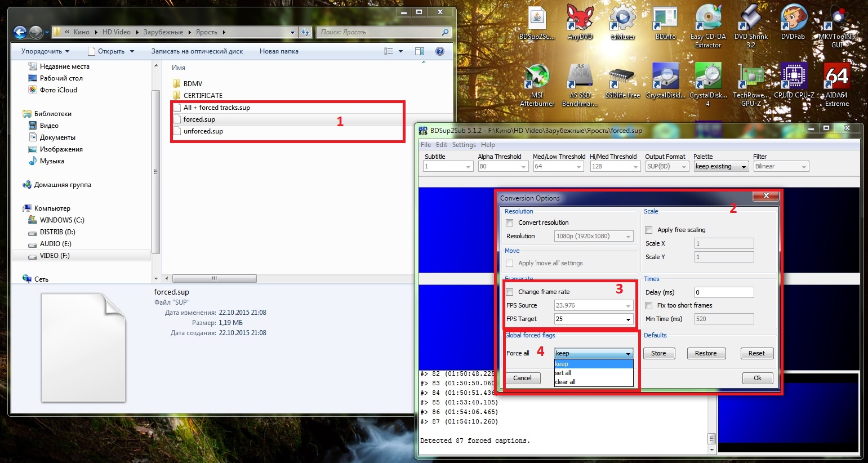Click the Explorer search box

pyautogui.click(x=384, y=32)
